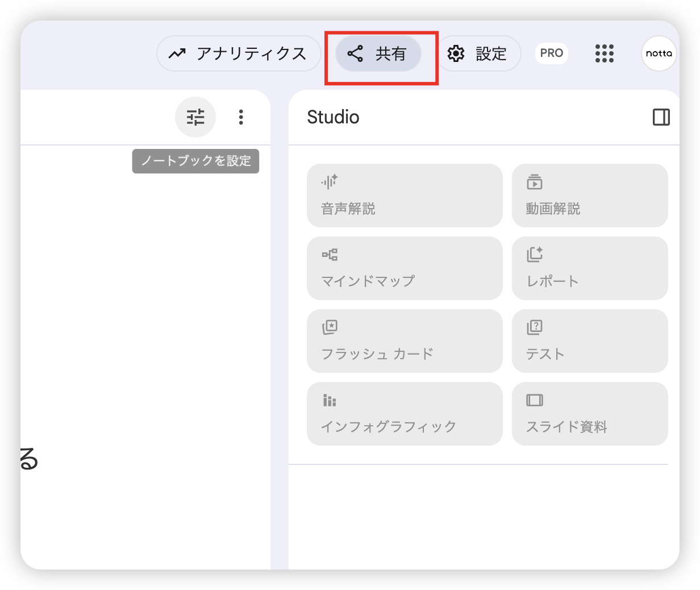Select the マインドマップ mind map card
The width and height of the screenshot is (700, 590).
(x=405, y=268)
